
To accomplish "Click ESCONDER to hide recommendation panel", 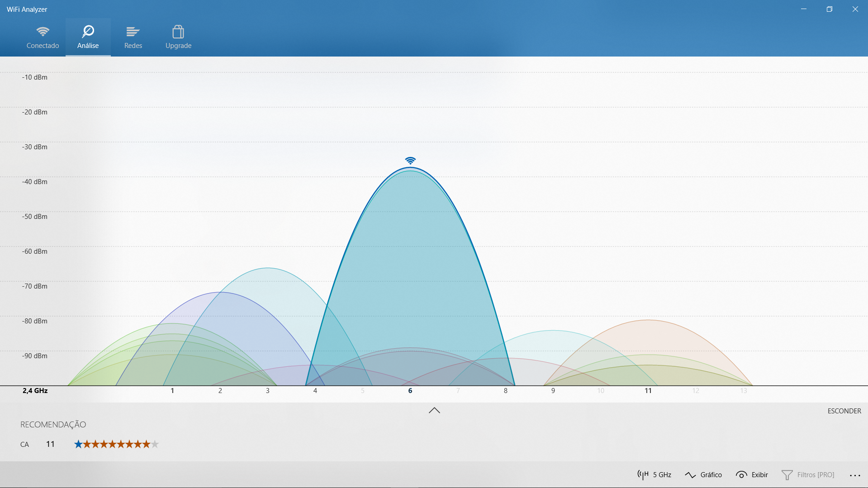I will pyautogui.click(x=844, y=411).
